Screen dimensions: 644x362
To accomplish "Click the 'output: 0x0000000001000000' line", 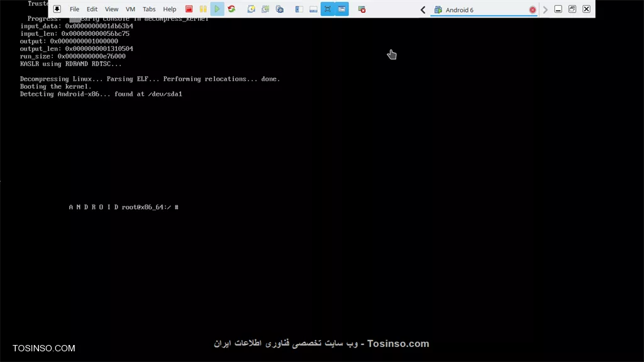I will coord(69,41).
